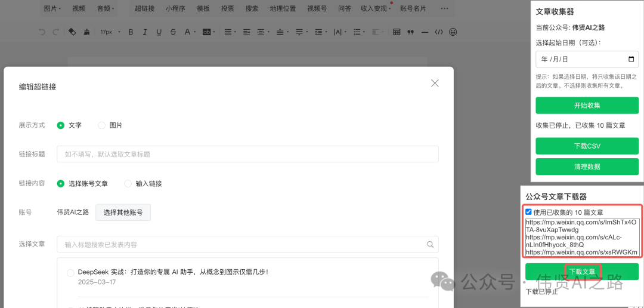The width and height of the screenshot is (644, 308).
Task: Select the DeepSeek 实战 article radio button
Action: [x=70, y=273]
